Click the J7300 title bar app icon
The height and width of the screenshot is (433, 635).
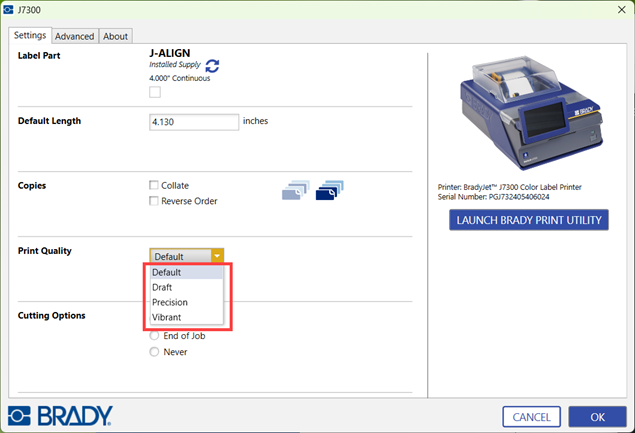pyautogui.click(x=9, y=10)
